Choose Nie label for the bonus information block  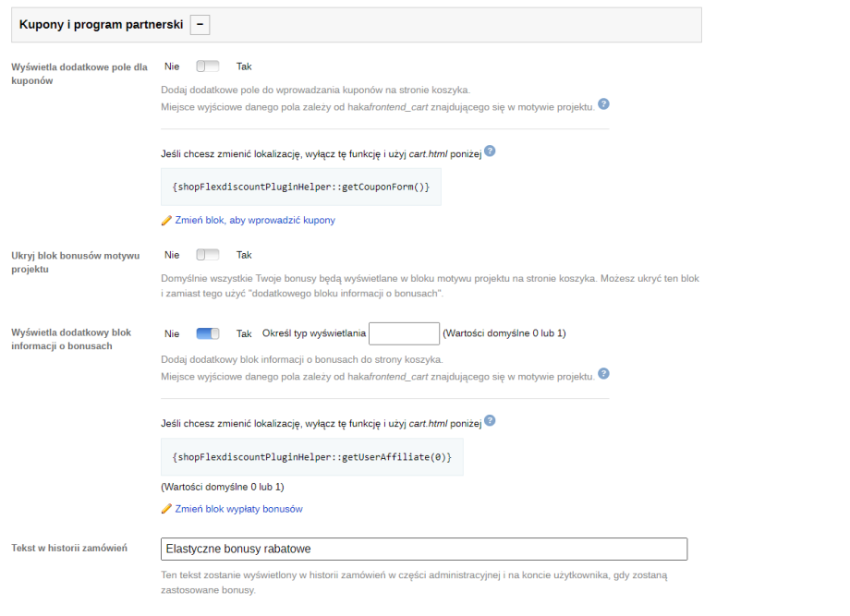[172, 333]
